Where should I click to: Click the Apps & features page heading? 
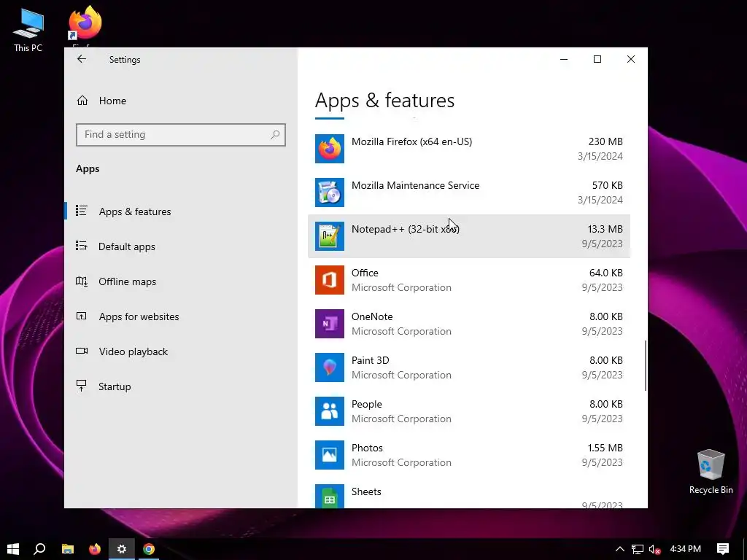pyautogui.click(x=385, y=100)
